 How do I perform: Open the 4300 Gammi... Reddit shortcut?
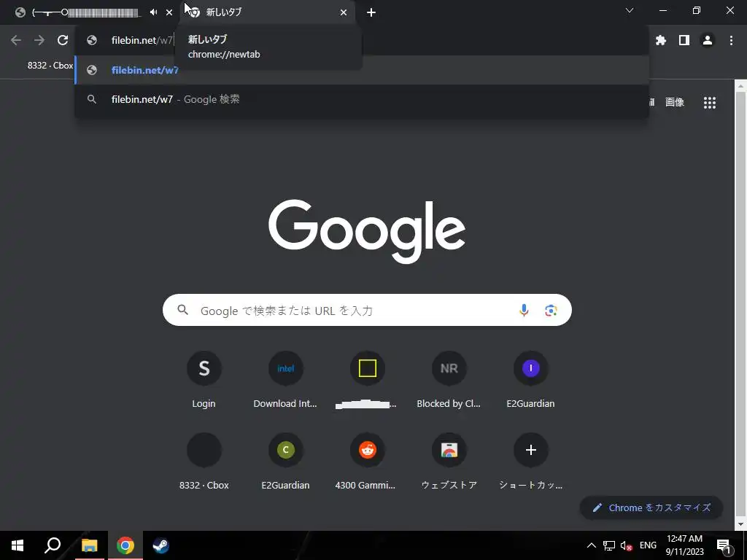point(367,462)
